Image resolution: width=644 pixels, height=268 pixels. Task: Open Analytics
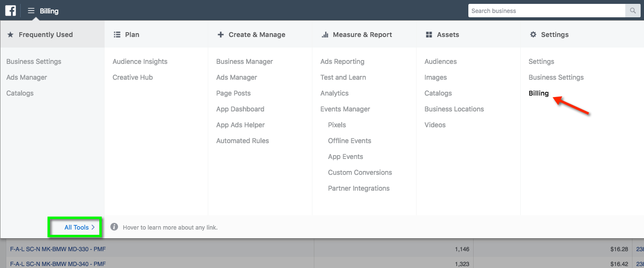334,93
